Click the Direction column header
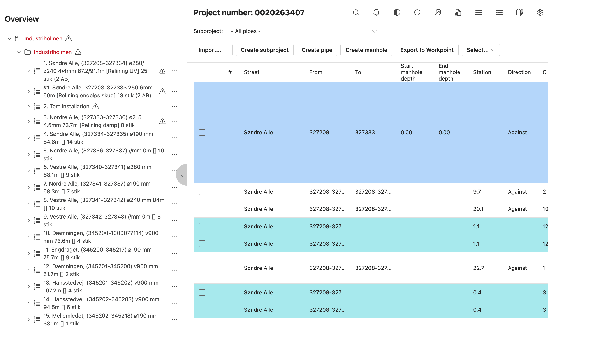609x364 pixels. point(519,72)
